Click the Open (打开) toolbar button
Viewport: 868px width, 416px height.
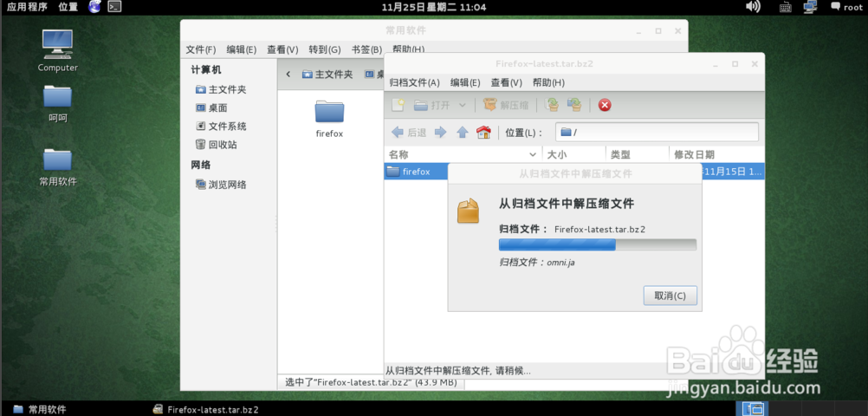click(432, 105)
